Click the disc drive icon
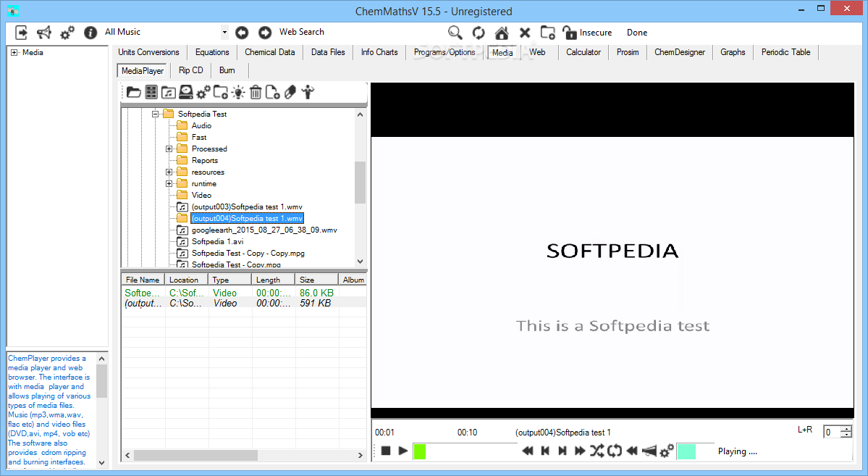This screenshot has width=868, height=476. (x=186, y=93)
